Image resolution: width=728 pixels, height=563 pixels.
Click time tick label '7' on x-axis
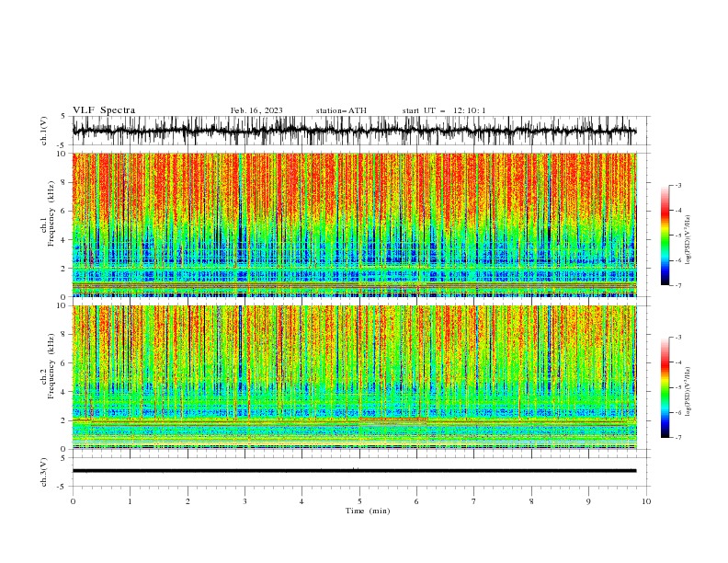[474, 501]
